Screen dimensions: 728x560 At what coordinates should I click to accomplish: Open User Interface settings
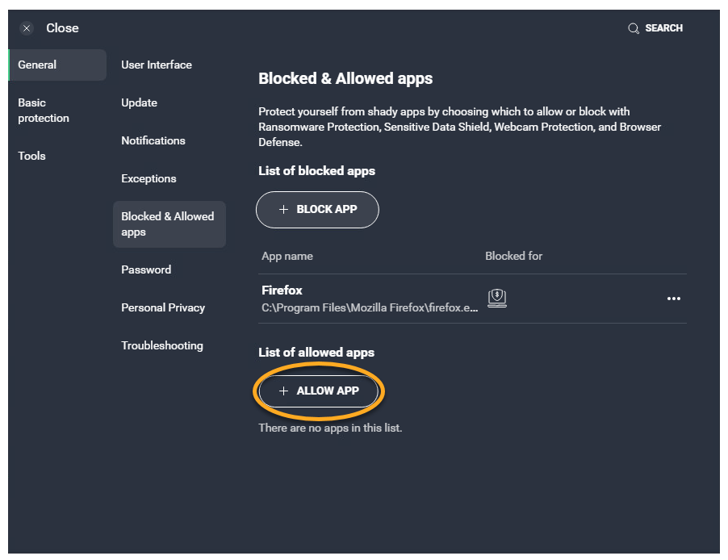coord(157,65)
